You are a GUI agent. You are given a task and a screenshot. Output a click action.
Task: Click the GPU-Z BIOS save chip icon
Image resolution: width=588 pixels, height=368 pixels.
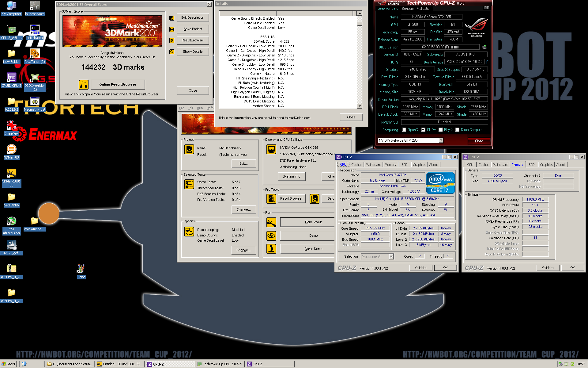[x=484, y=47]
